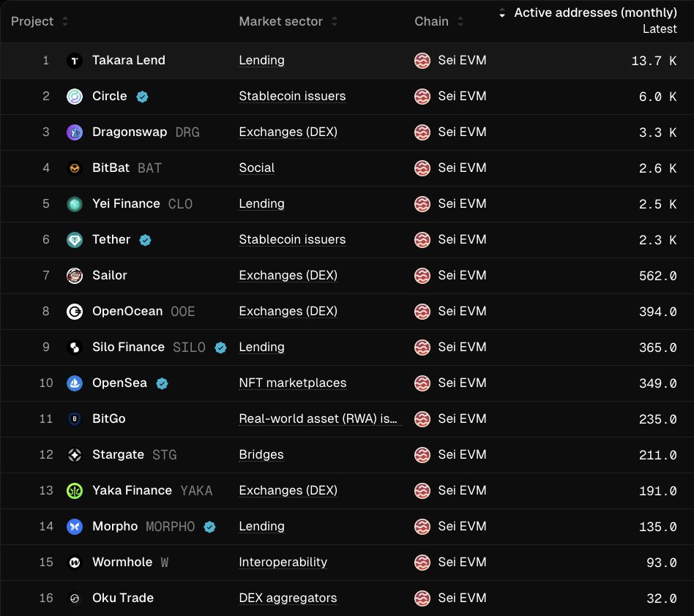Click the BitGo project logo

(x=75, y=418)
